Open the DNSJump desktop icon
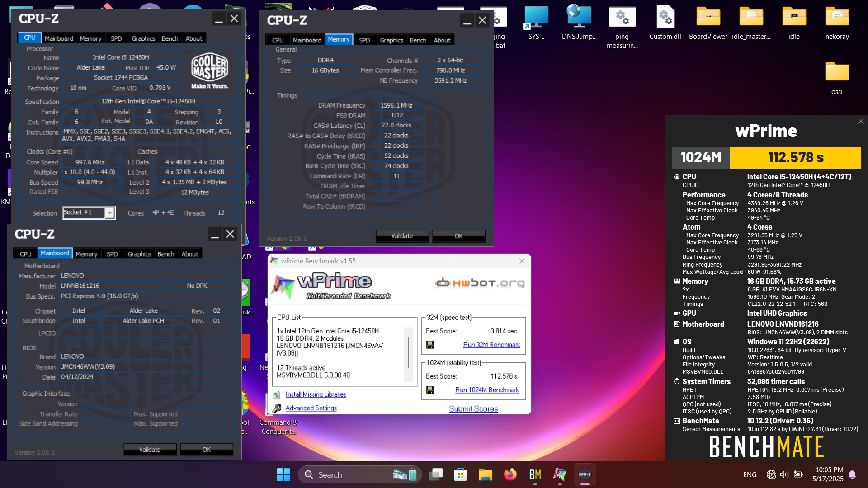This screenshot has width=868, height=488. 579,23
